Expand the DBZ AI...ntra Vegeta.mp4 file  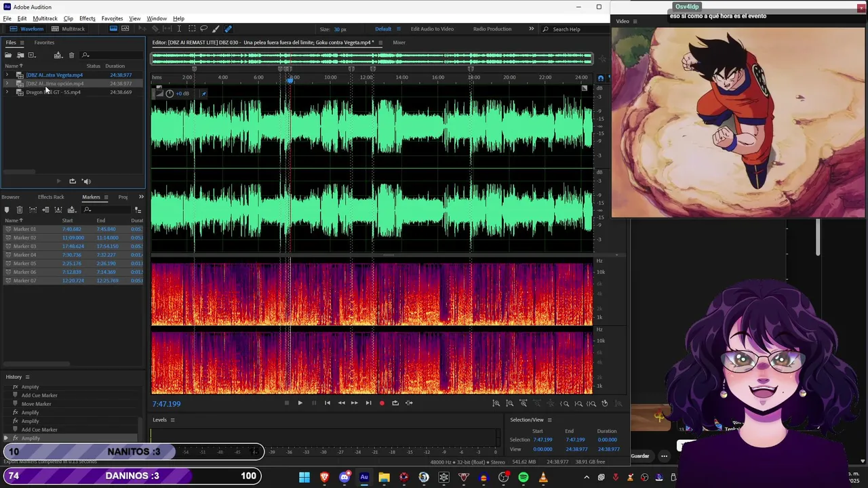point(7,75)
